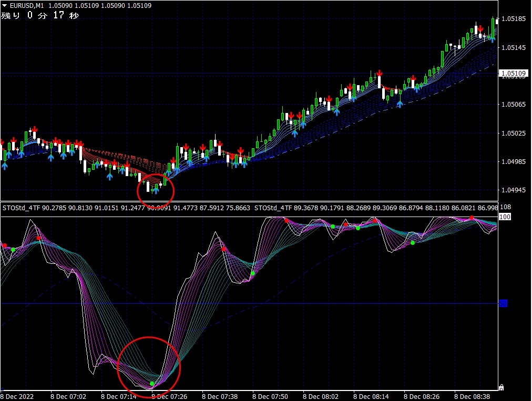Click the 1.04945 price axis label
This screenshot has height=401, width=532.
pos(514,190)
